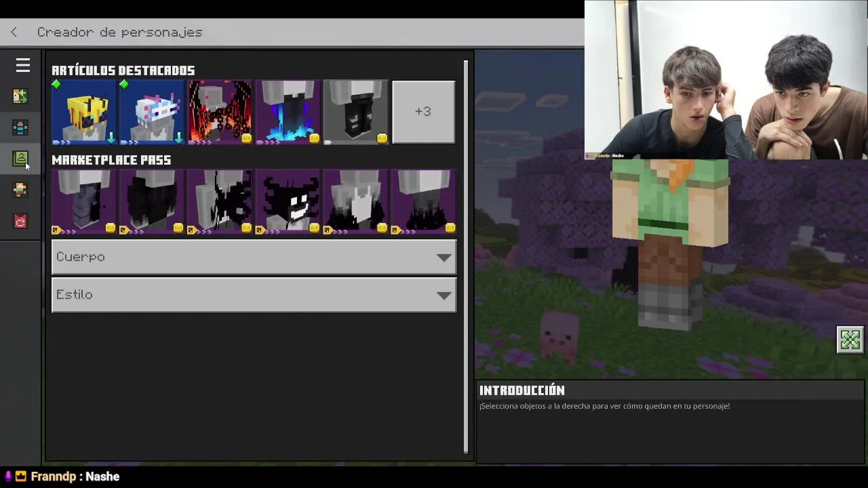Show the +3 more featured items
Screen dimensions: 868x488
pyautogui.click(x=423, y=112)
